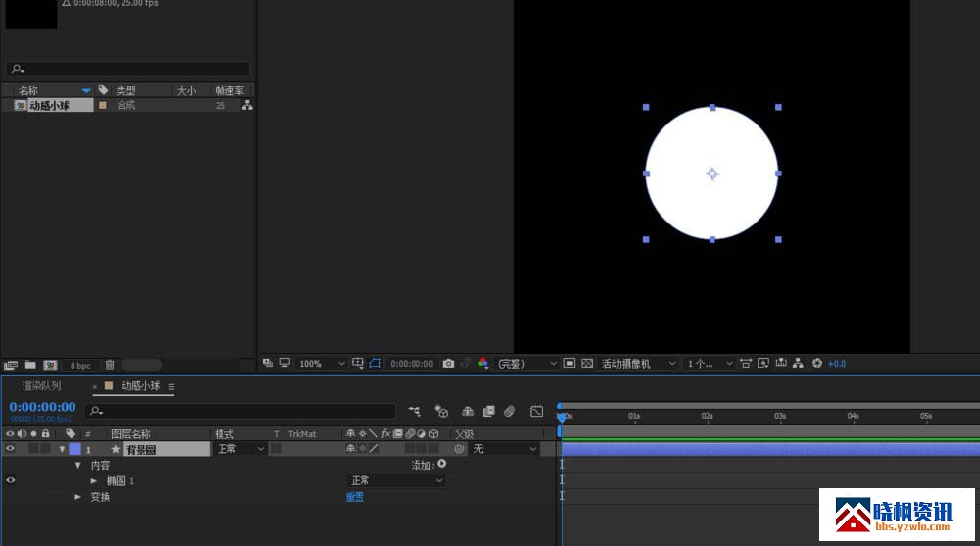Enable Draft 3D in timeline
The width and height of the screenshot is (980, 546).
point(441,411)
